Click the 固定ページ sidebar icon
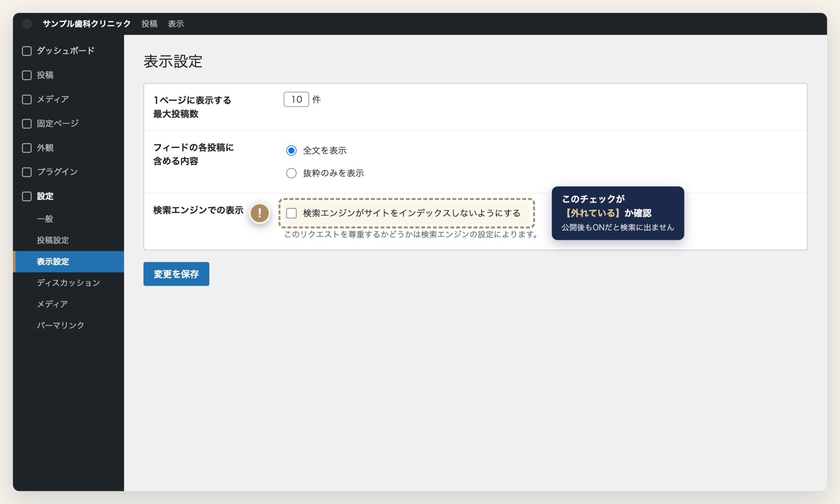Screen dimensions: 840x504 pos(27,124)
